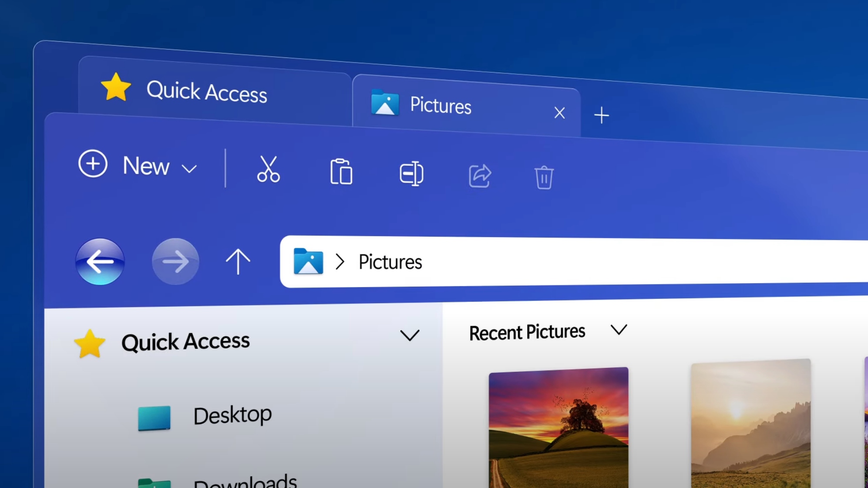The height and width of the screenshot is (488, 868).
Task: Add a new tab with plus
Action: [x=602, y=115]
